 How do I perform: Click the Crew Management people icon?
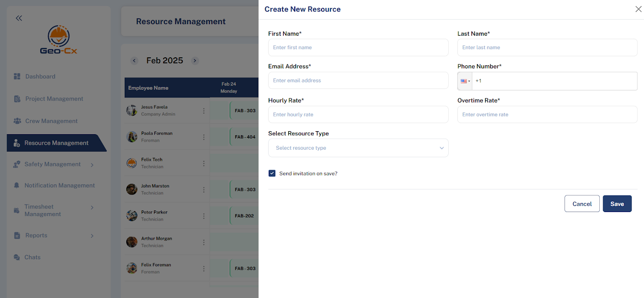[17, 121]
